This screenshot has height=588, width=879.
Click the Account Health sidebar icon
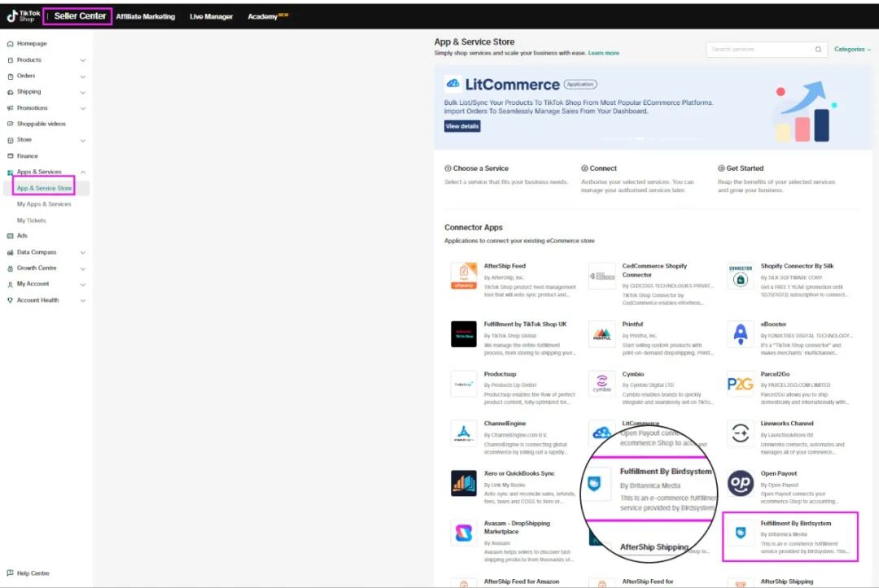tap(10, 300)
